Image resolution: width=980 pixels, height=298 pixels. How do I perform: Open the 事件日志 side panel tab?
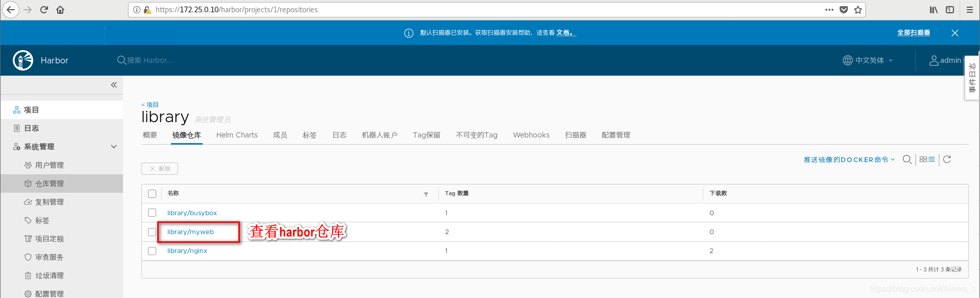point(972,78)
